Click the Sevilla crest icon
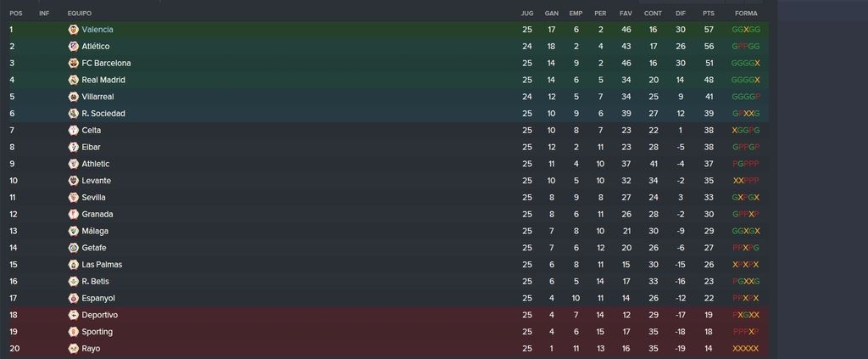 pyautogui.click(x=73, y=197)
